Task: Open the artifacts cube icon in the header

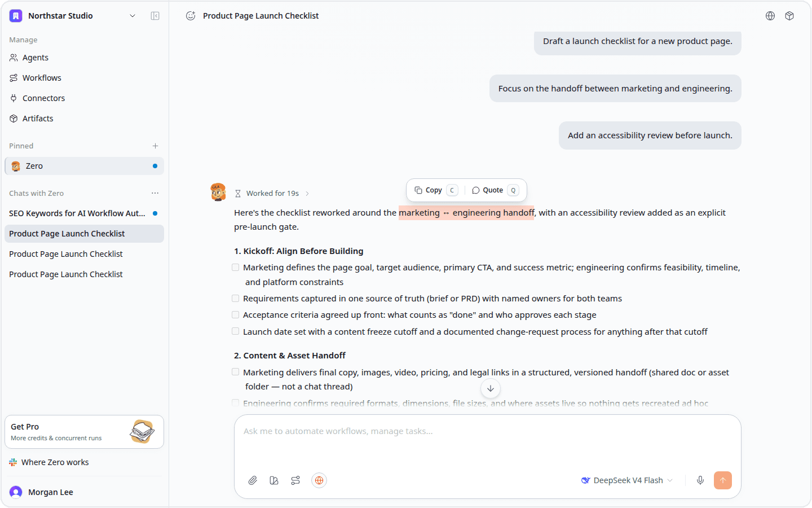Action: [x=789, y=16]
